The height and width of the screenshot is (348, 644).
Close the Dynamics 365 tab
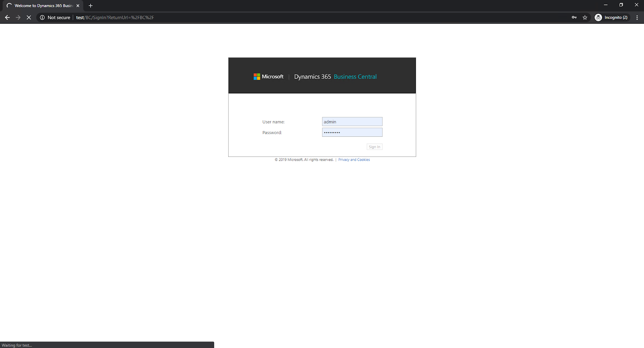[x=78, y=6]
